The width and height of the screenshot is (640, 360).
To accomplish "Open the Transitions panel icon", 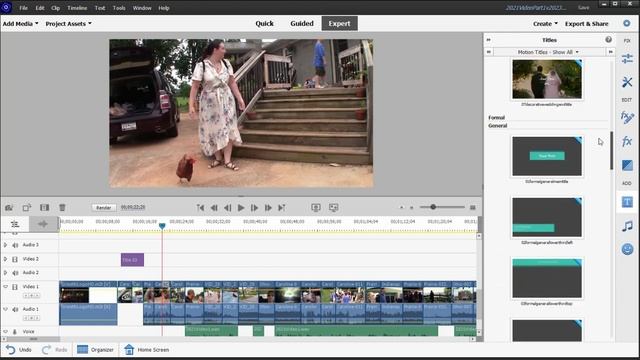I will 627,165.
